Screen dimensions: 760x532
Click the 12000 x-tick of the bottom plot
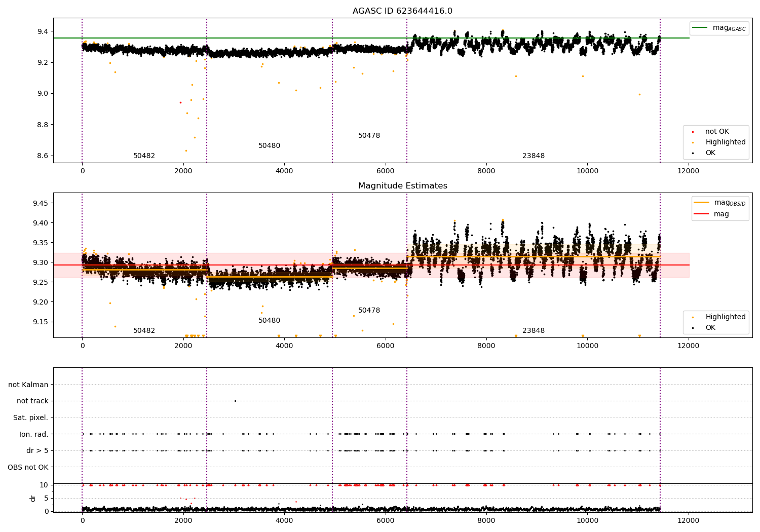(688, 520)
